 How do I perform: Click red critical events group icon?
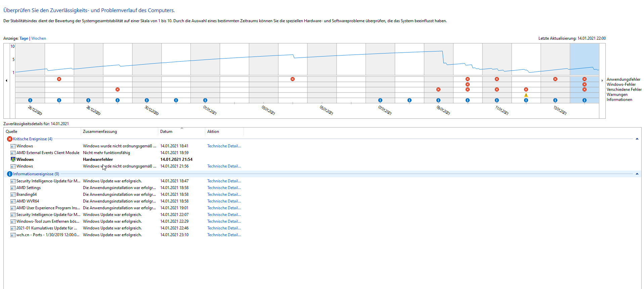10,139
